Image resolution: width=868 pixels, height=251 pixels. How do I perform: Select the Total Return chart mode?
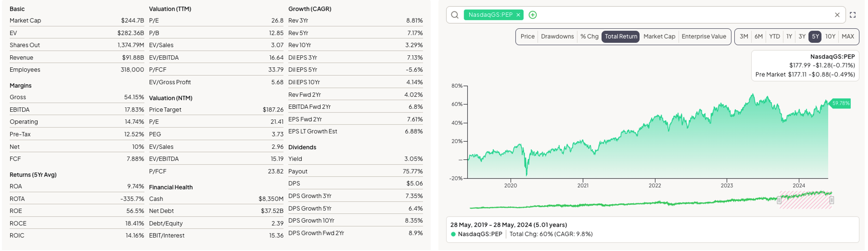click(x=621, y=37)
